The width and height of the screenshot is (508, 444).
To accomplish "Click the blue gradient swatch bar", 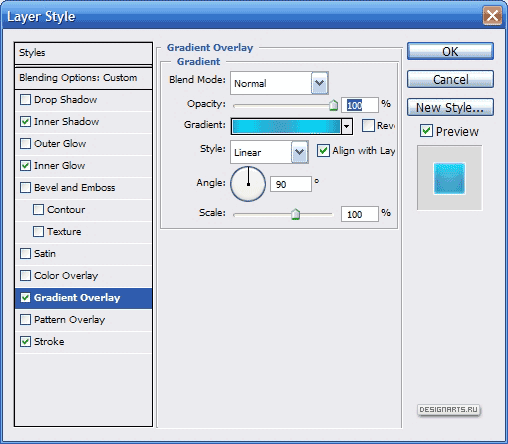I will (x=286, y=126).
